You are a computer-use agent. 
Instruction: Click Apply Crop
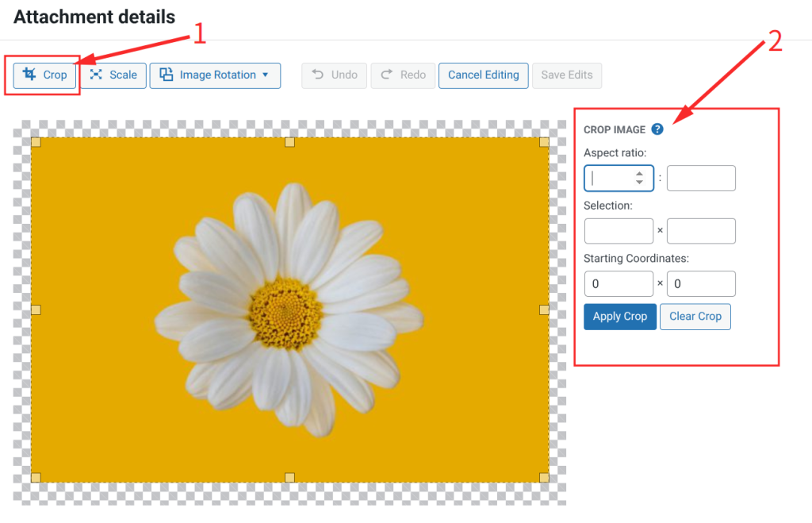(x=620, y=317)
